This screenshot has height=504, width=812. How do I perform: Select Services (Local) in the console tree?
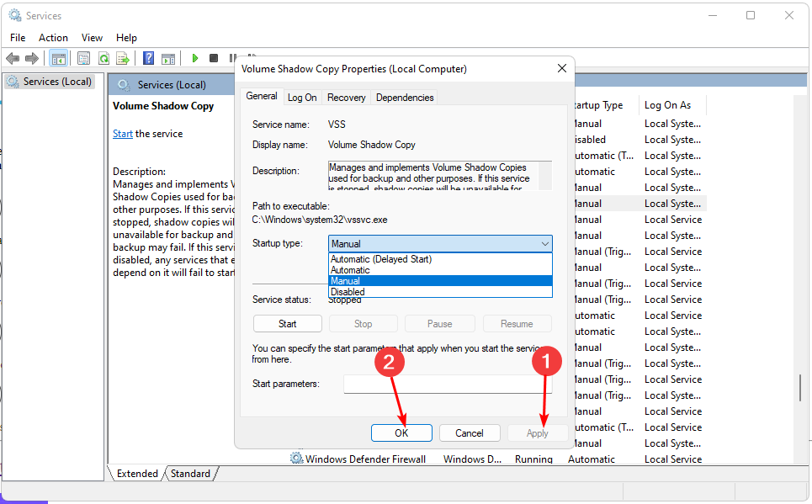pyautogui.click(x=50, y=82)
